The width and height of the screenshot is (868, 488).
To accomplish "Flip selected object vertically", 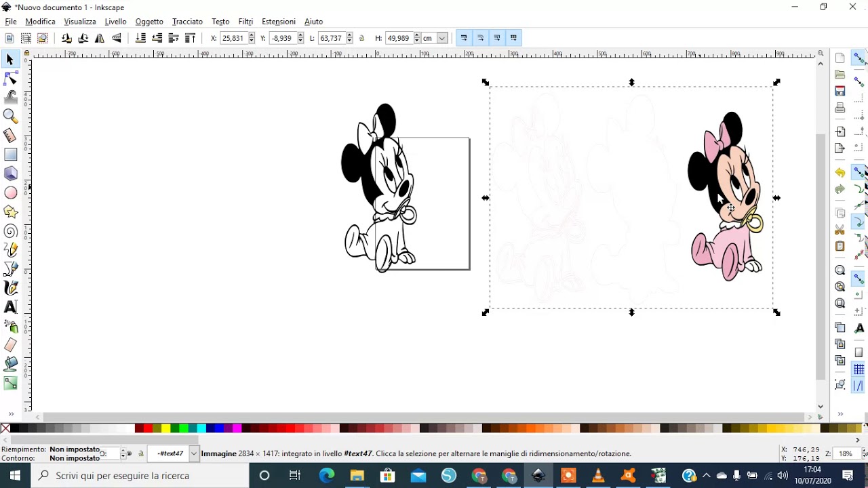I will (x=116, y=38).
